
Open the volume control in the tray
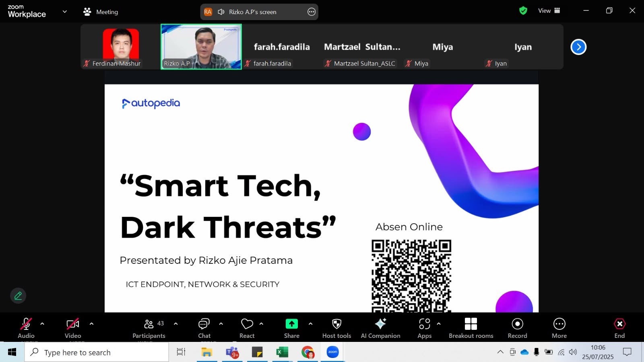[573, 352]
